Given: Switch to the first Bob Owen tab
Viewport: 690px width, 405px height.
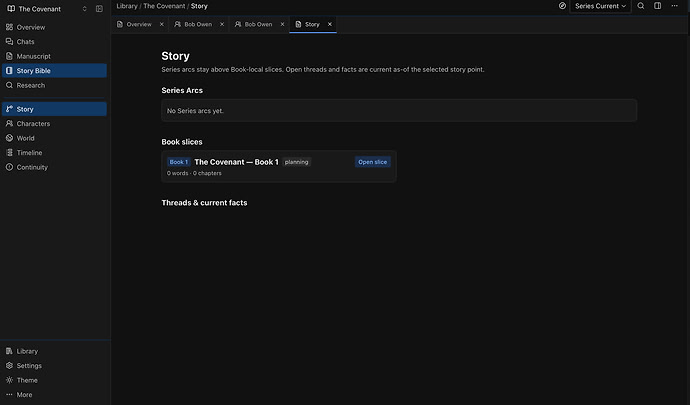Looking at the screenshot, I should [x=198, y=25].
